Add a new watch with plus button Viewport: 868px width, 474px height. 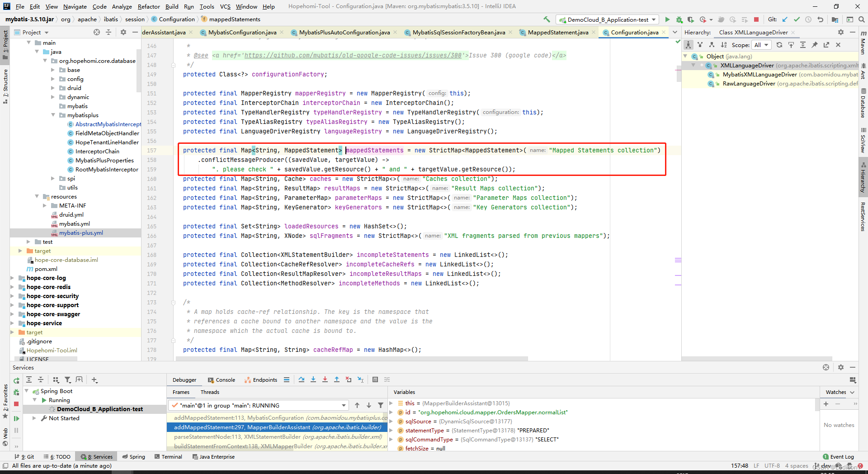[826, 404]
